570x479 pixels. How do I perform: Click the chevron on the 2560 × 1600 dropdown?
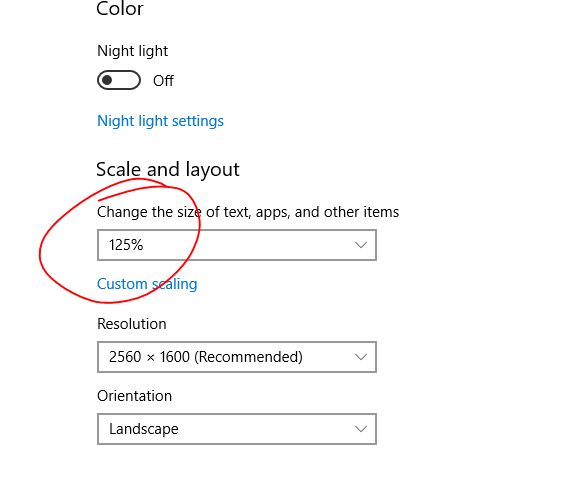tap(361, 357)
